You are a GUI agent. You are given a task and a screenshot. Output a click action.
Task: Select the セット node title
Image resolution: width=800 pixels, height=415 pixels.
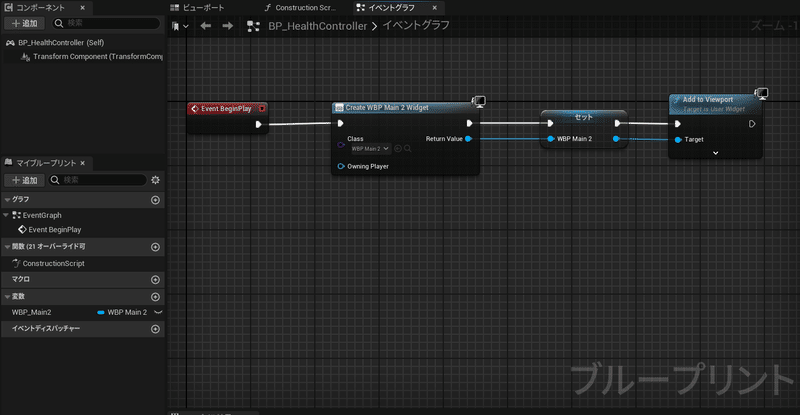584,117
